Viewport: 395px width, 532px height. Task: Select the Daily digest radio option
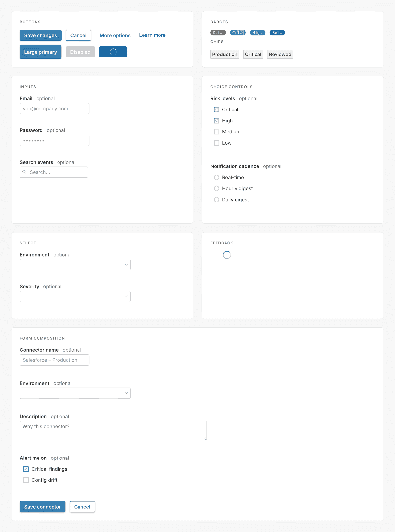[217, 200]
